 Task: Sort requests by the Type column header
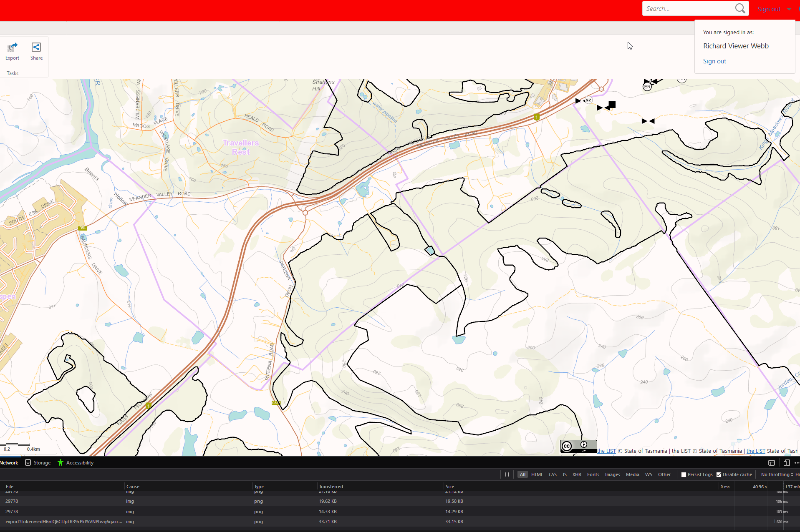pos(285,487)
